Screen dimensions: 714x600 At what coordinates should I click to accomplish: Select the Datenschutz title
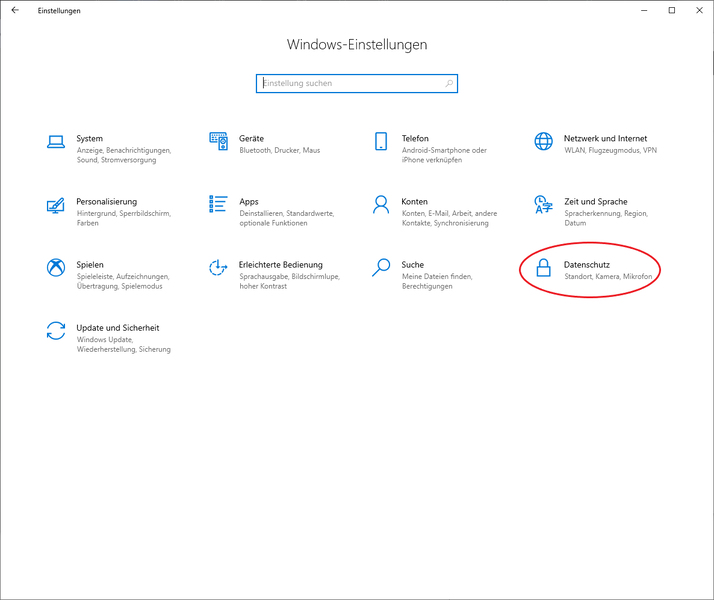(x=586, y=264)
